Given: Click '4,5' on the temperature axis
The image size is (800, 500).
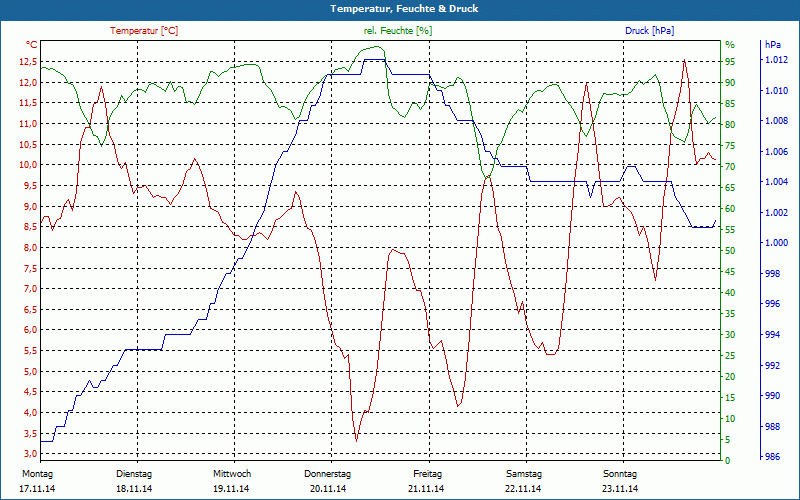Looking at the screenshot, I should pos(30,392).
